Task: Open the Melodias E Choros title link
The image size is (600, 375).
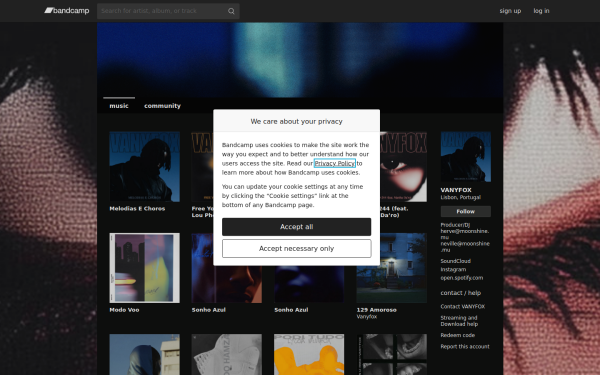Action: (137, 209)
